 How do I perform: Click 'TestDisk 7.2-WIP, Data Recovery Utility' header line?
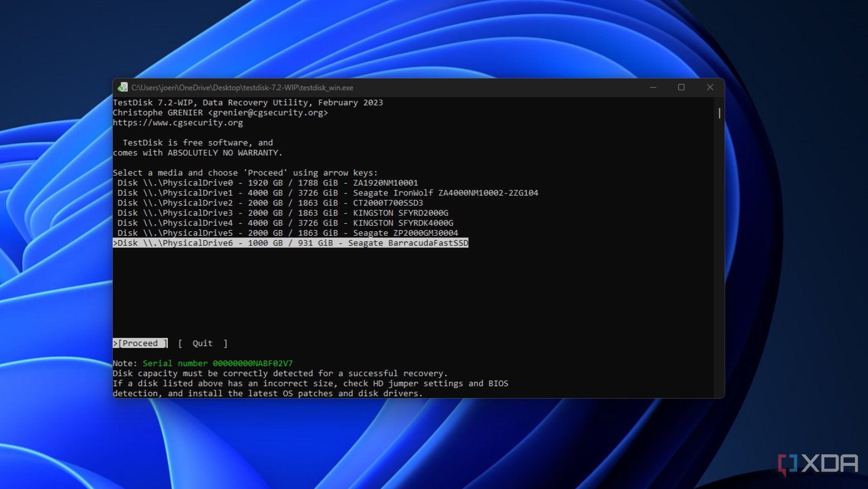(248, 102)
